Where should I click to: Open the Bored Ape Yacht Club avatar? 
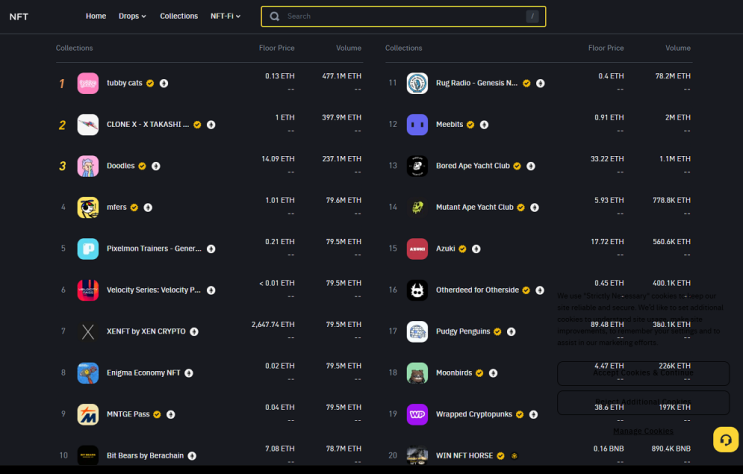pos(417,166)
